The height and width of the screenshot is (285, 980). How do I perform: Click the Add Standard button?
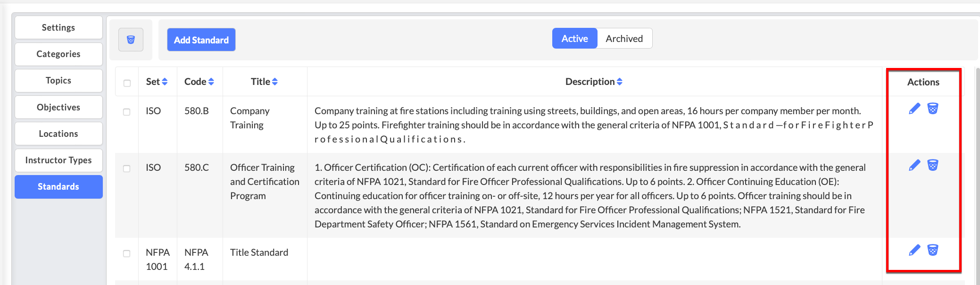pos(201,40)
